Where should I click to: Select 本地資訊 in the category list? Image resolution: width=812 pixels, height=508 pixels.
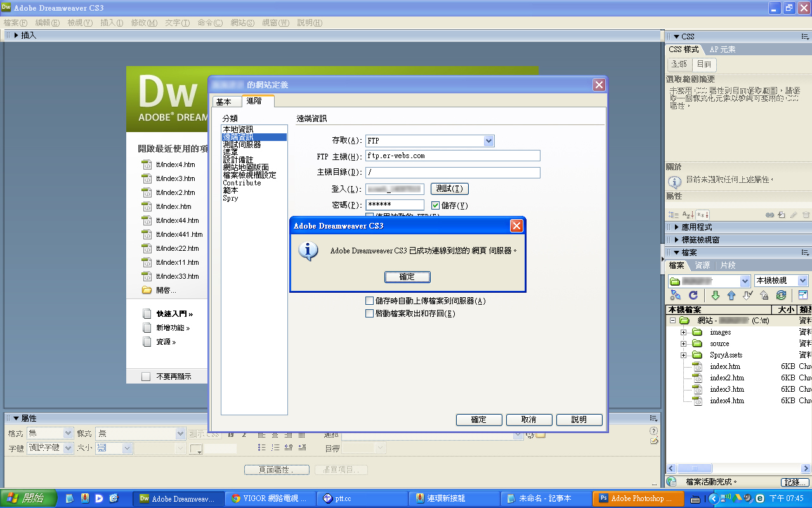[x=254, y=130]
